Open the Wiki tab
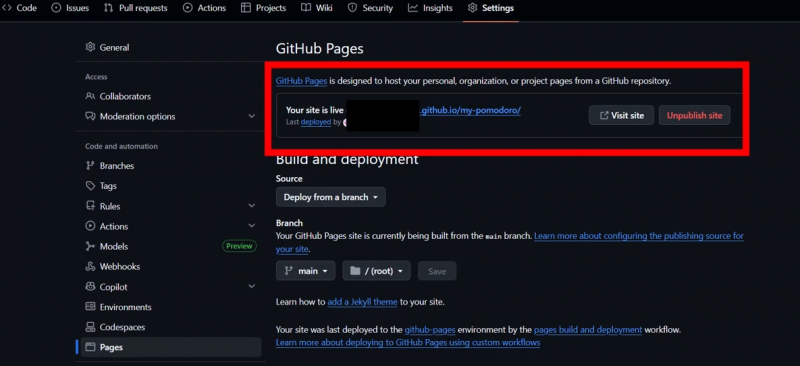 317,8
